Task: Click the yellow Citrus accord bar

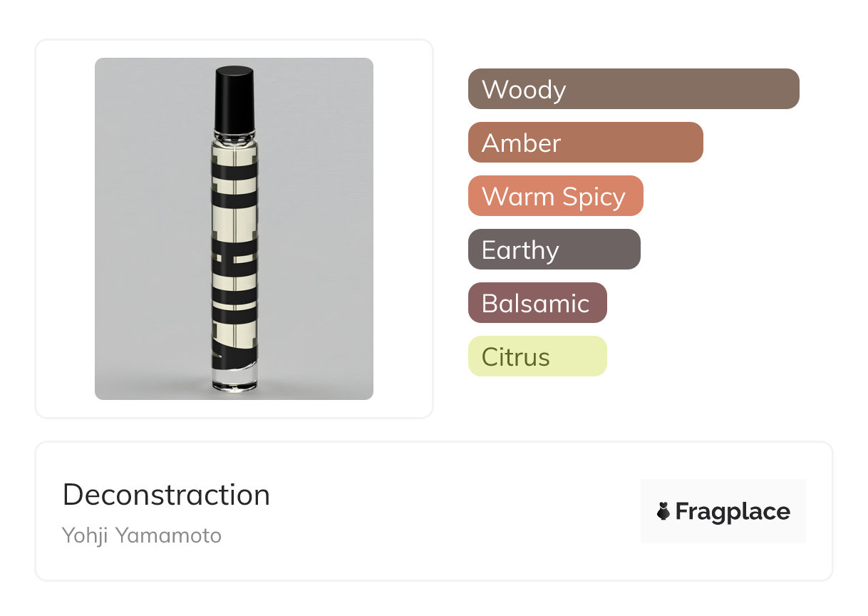Action: [x=537, y=356]
